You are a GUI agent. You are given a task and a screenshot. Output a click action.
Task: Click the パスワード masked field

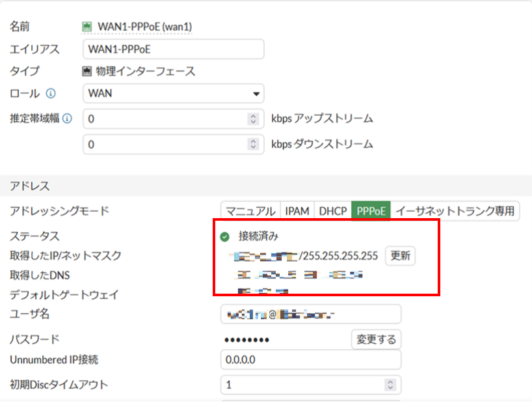280,339
